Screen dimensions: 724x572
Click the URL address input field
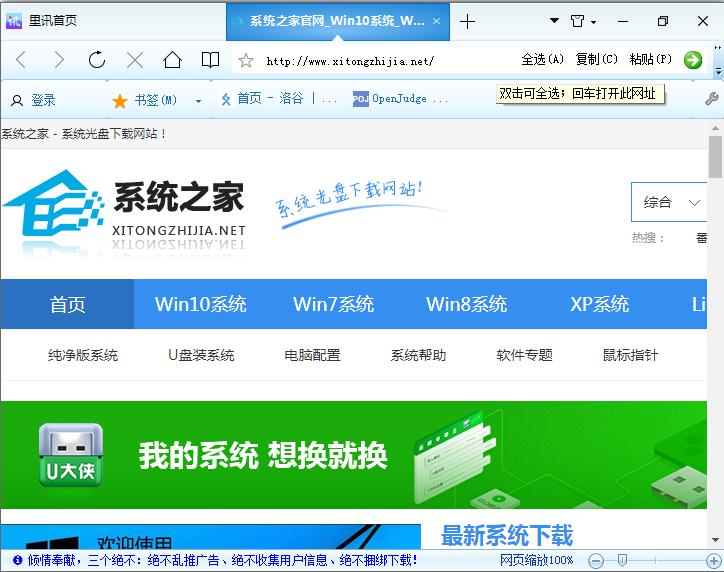point(380,61)
